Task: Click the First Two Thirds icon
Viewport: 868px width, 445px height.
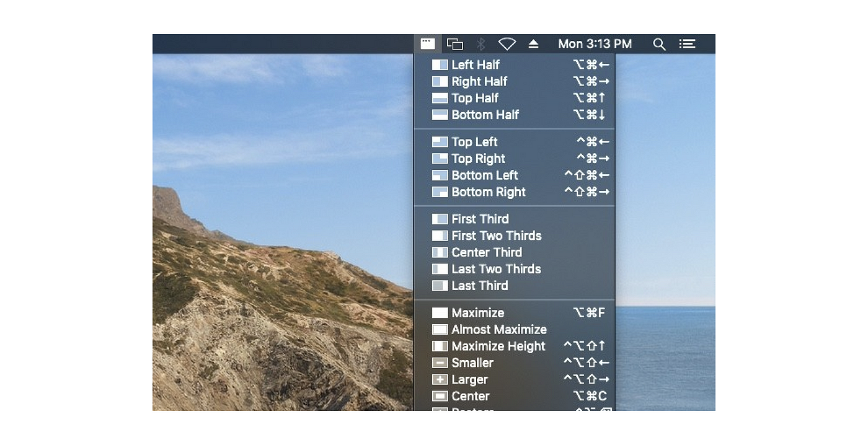Action: pyautogui.click(x=440, y=236)
